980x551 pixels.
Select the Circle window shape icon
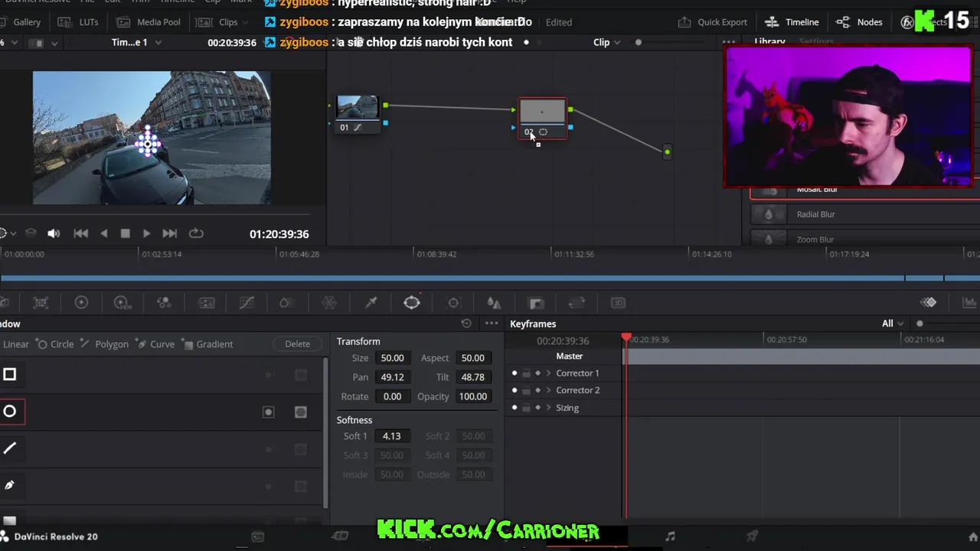10,412
